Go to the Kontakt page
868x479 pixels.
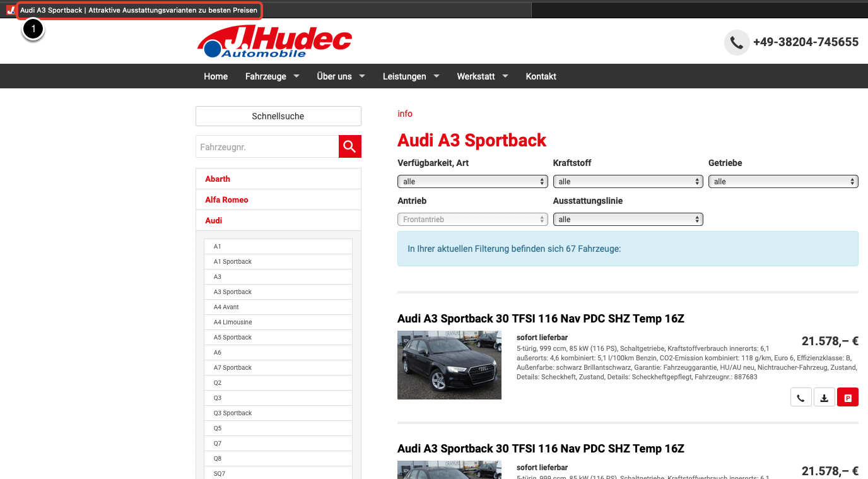pyautogui.click(x=541, y=76)
